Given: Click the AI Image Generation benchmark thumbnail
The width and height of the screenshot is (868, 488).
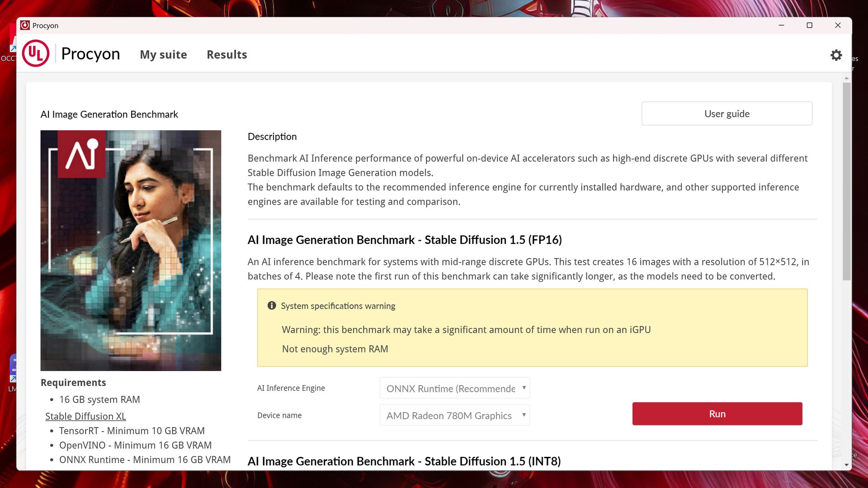Looking at the screenshot, I should (131, 250).
